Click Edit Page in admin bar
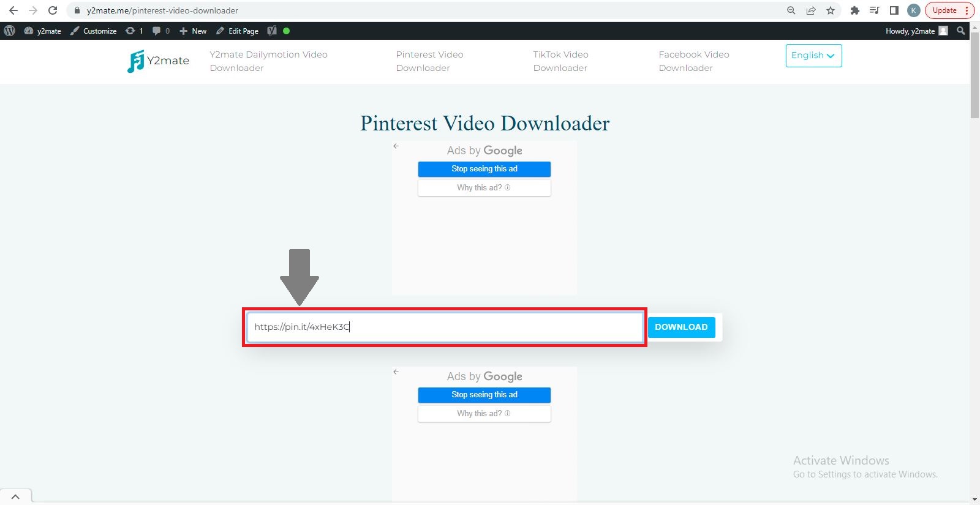Image resolution: width=980 pixels, height=505 pixels. [237, 31]
